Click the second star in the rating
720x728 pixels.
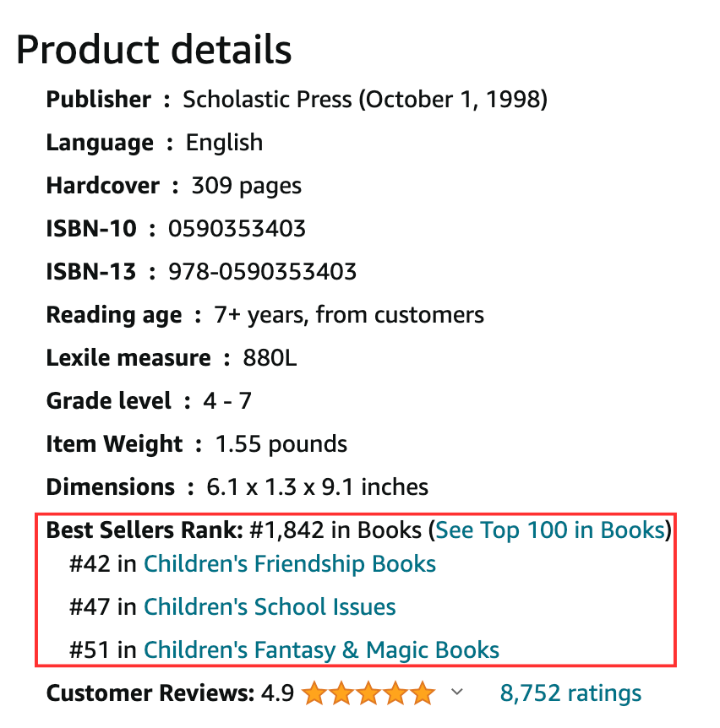(x=341, y=693)
